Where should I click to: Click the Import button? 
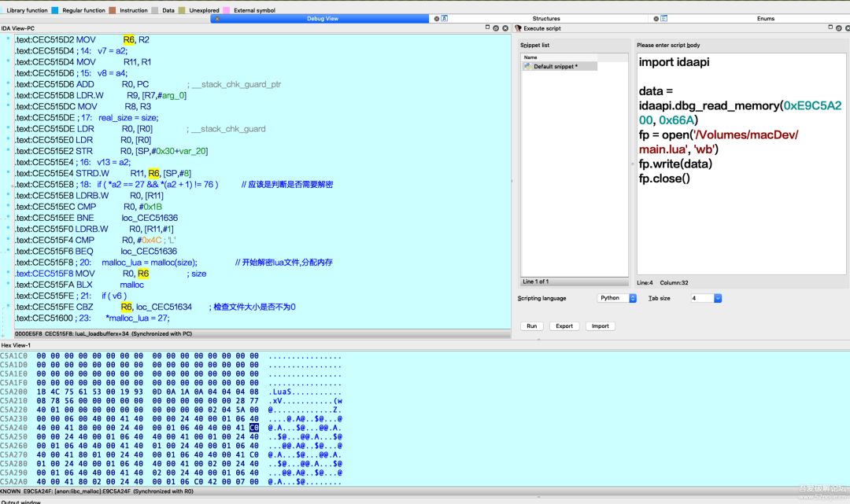pos(601,326)
